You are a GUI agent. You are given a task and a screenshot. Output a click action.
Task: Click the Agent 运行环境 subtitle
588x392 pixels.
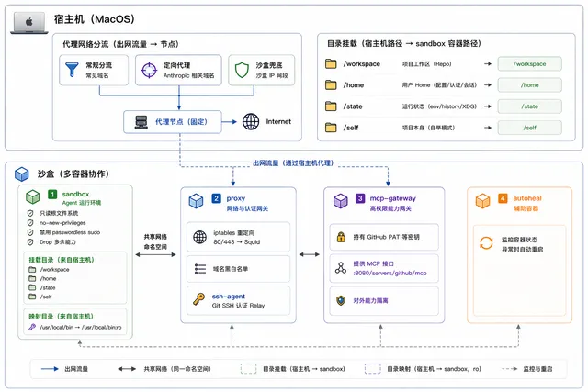pyautogui.click(x=82, y=203)
